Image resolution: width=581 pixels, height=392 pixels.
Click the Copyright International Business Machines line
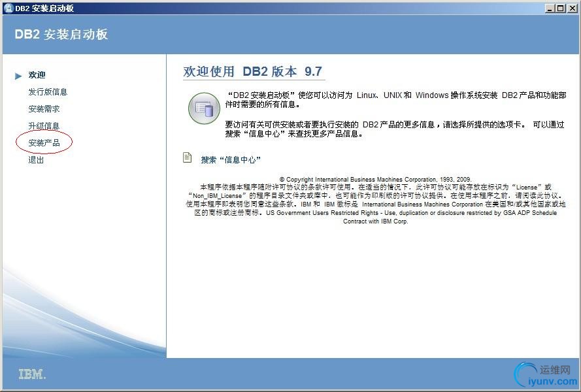pyautogui.click(x=375, y=179)
